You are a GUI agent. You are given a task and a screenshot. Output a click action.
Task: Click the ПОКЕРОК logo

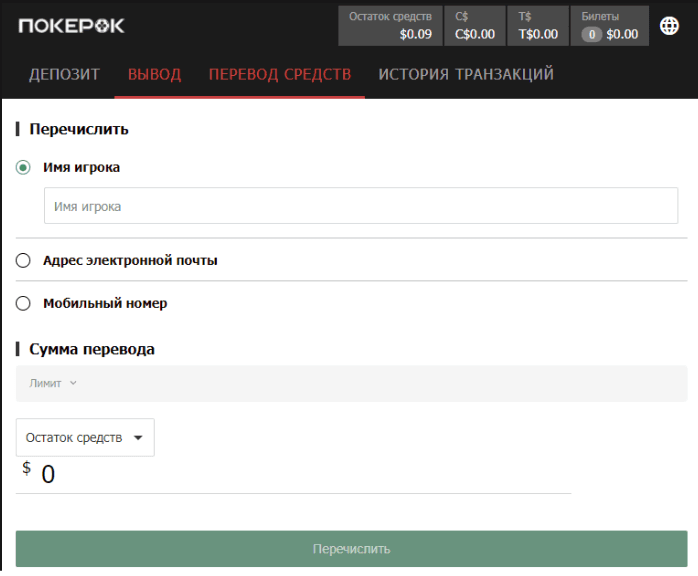[x=71, y=26]
